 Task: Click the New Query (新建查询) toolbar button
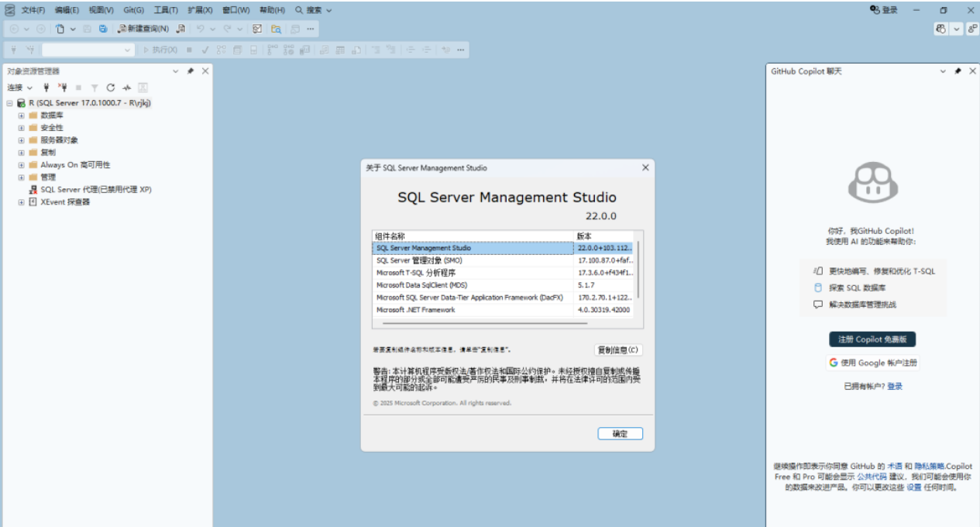point(143,29)
